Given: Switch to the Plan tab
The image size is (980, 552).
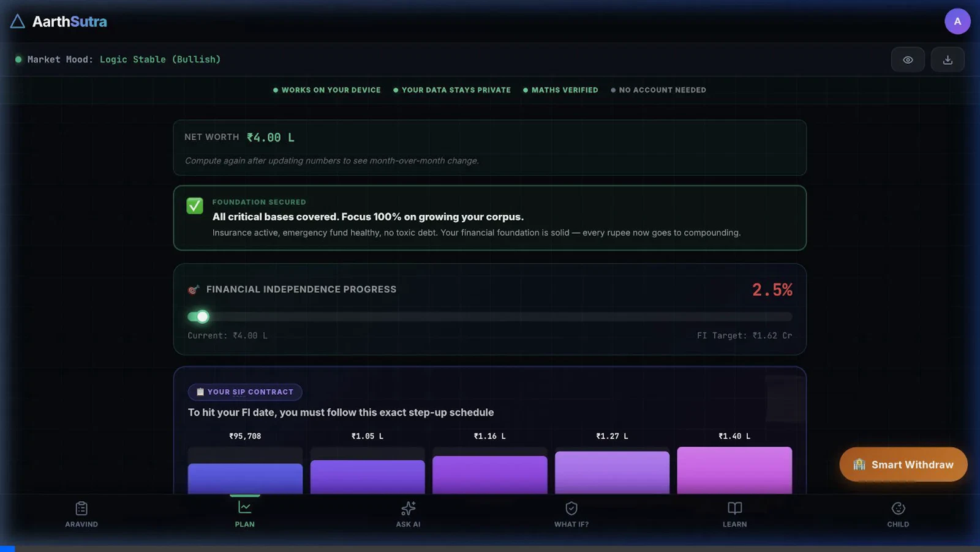Looking at the screenshot, I should (x=244, y=515).
